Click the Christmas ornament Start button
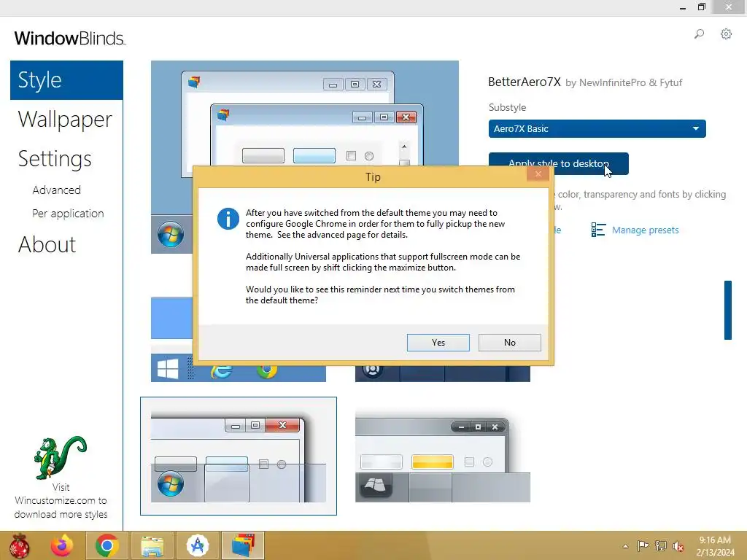Image resolution: width=747 pixels, height=560 pixels. click(x=19, y=545)
